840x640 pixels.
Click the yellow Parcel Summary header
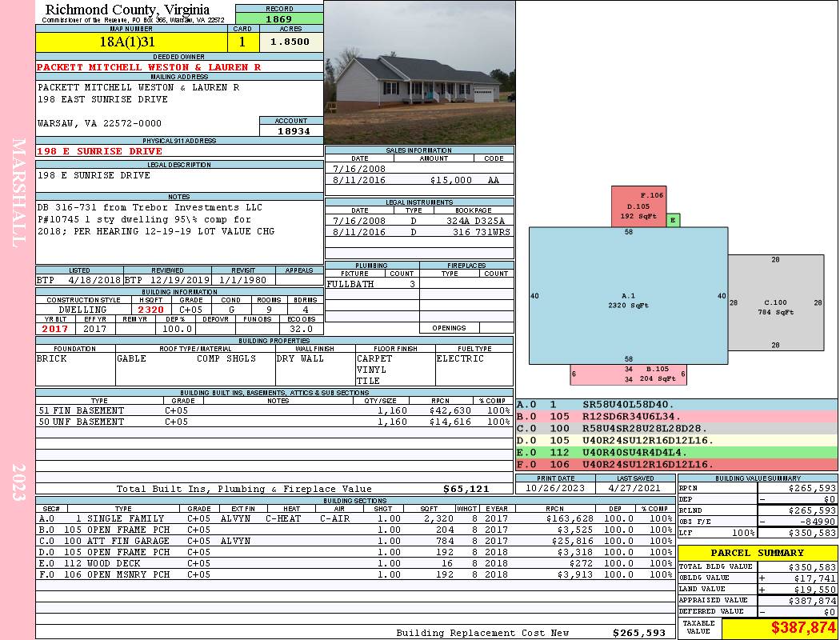[758, 553]
